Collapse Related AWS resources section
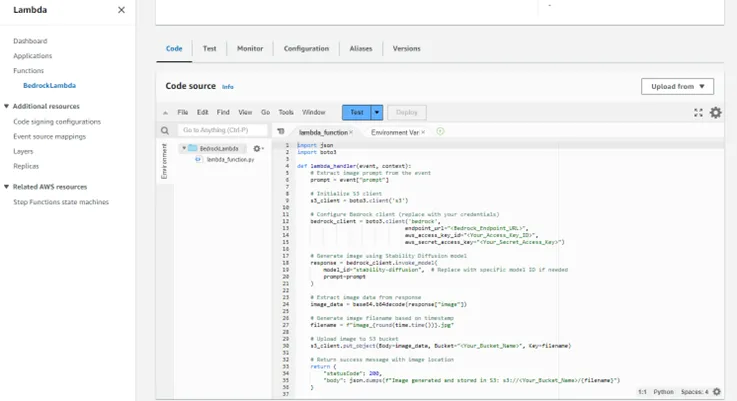The image size is (737, 401). [x=7, y=187]
